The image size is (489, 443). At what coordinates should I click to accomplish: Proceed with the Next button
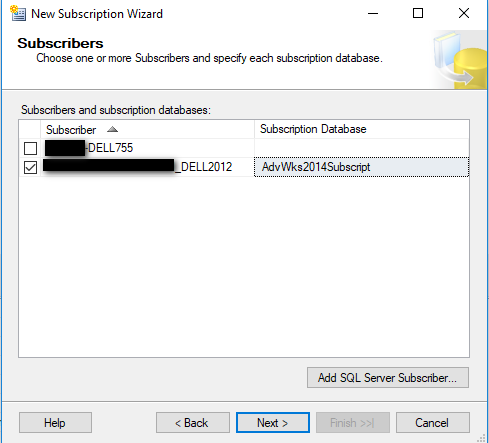point(273,423)
